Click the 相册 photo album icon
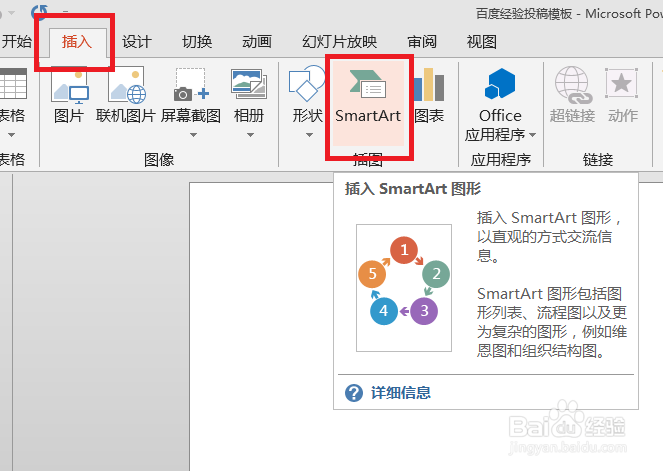This screenshot has width=663, height=471. point(249,84)
